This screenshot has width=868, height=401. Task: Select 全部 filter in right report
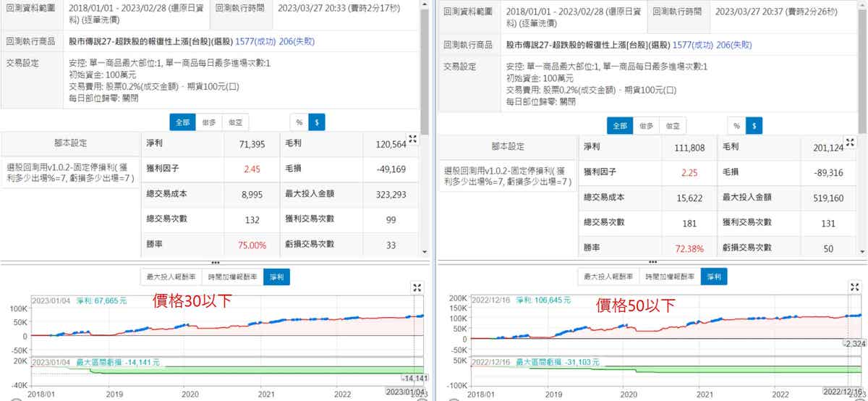(x=620, y=126)
